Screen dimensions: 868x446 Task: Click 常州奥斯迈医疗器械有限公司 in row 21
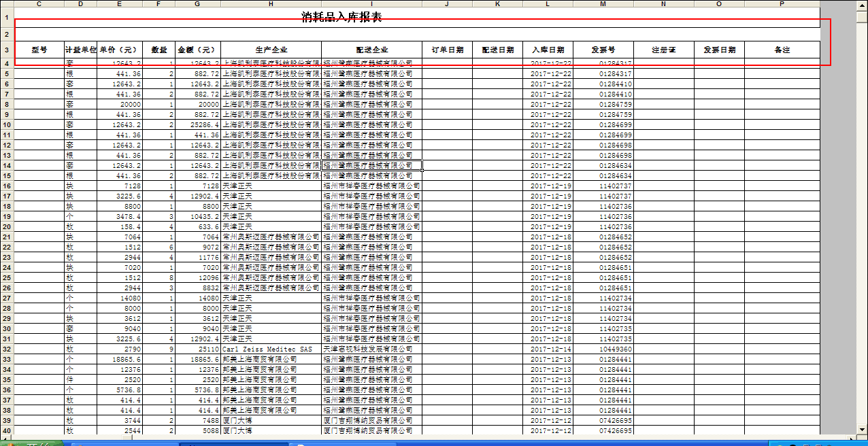(271, 237)
